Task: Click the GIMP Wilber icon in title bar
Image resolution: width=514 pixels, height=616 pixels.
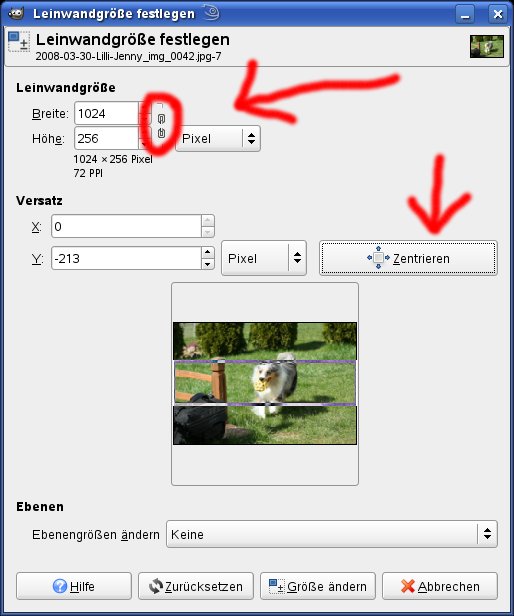Action: [16, 14]
